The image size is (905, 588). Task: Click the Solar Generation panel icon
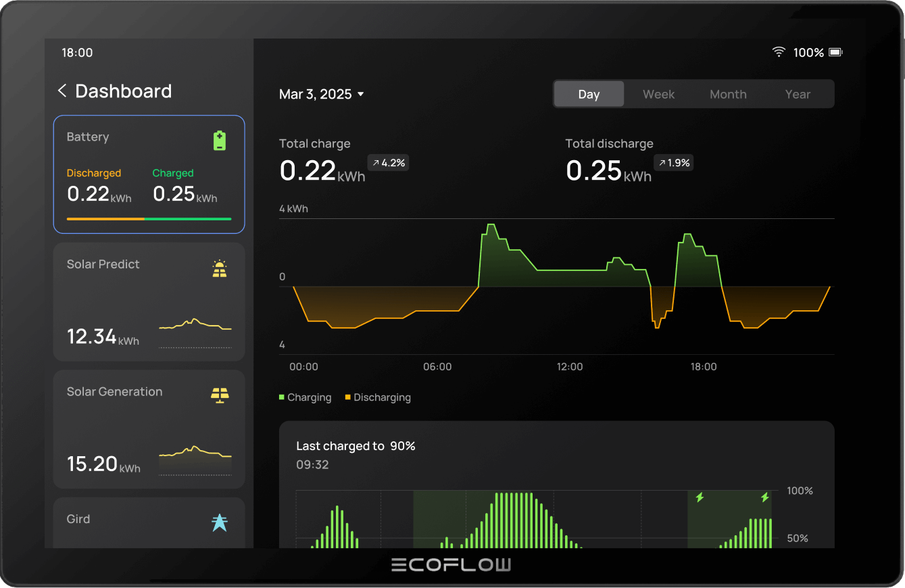[x=220, y=395]
